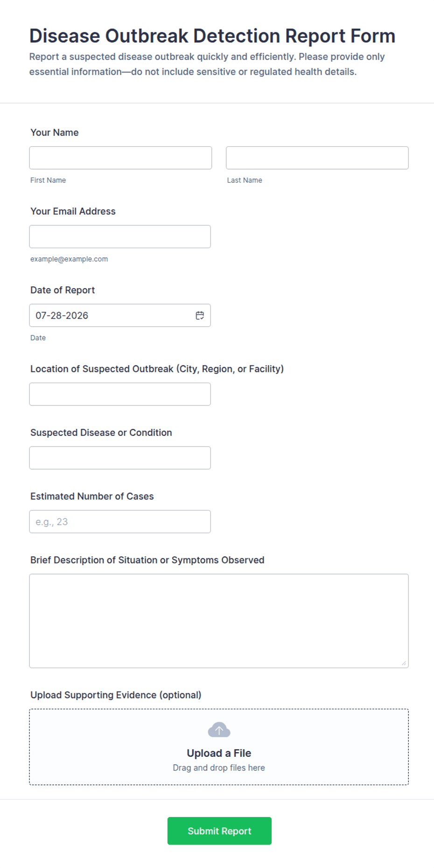Click the "Estimated Number of Cases" label
Screen dimensions: 434x868
(x=92, y=496)
